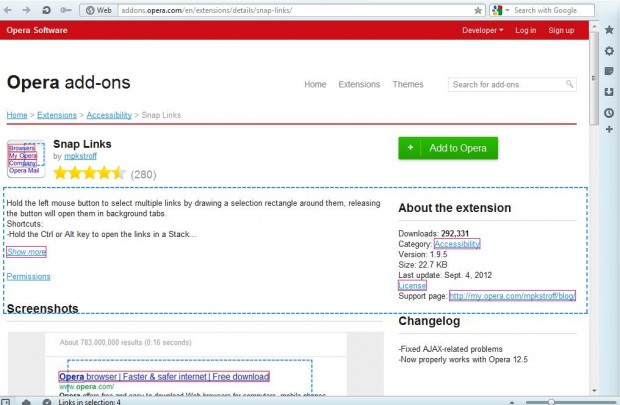Click the Add to Opera button
The height and width of the screenshot is (405, 620).
click(448, 148)
